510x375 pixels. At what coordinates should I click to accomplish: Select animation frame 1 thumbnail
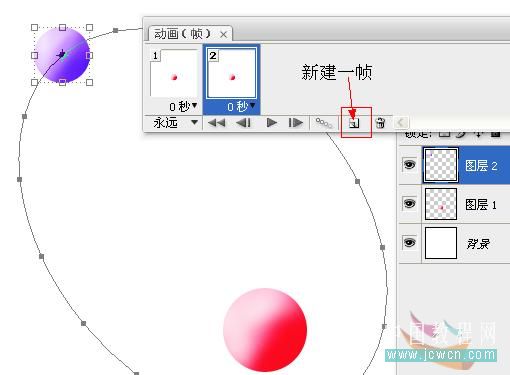(x=174, y=73)
